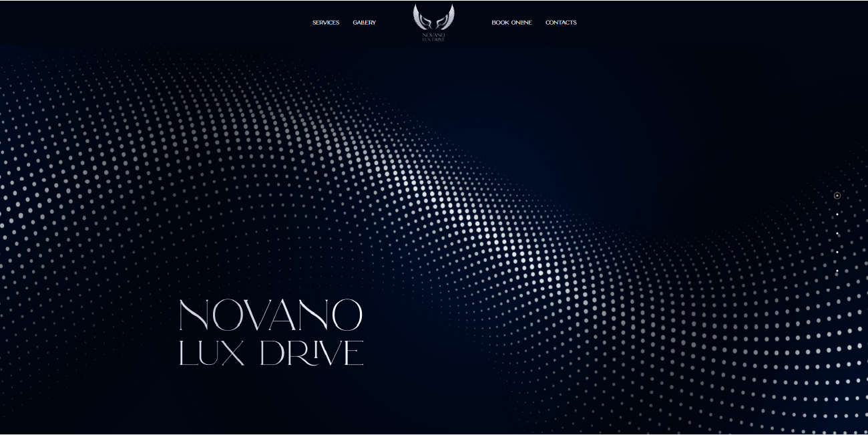The width and height of the screenshot is (868, 435).
Task: Click small LUX DRIVE text under emblem
Action: [433, 39]
